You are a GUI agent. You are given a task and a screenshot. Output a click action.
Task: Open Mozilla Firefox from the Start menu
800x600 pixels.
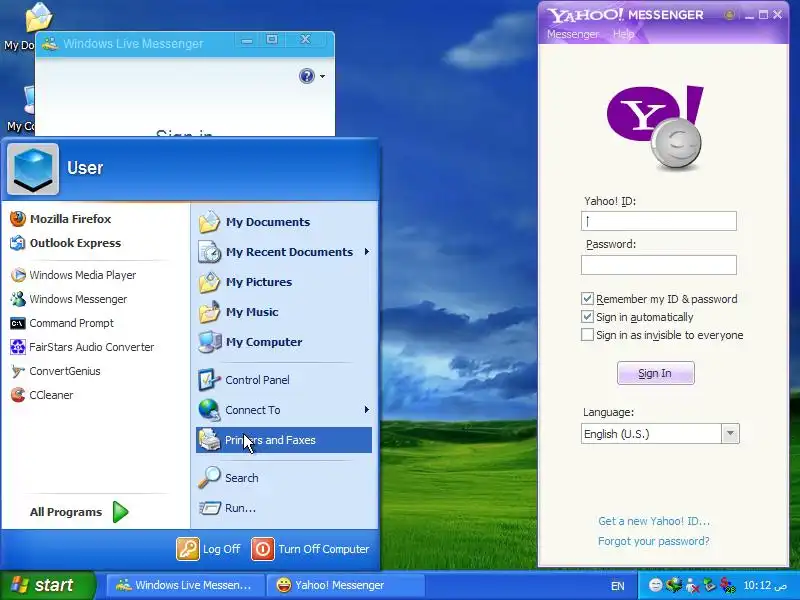pyautogui.click(x=61, y=219)
